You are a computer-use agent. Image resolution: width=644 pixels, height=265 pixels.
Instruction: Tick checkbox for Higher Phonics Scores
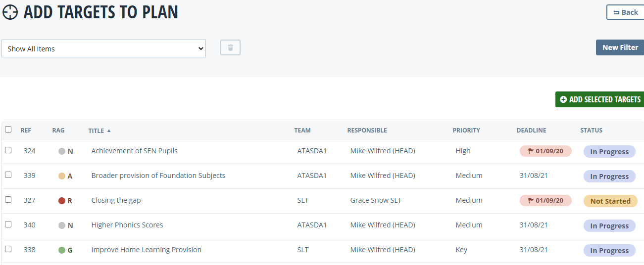[8, 224]
